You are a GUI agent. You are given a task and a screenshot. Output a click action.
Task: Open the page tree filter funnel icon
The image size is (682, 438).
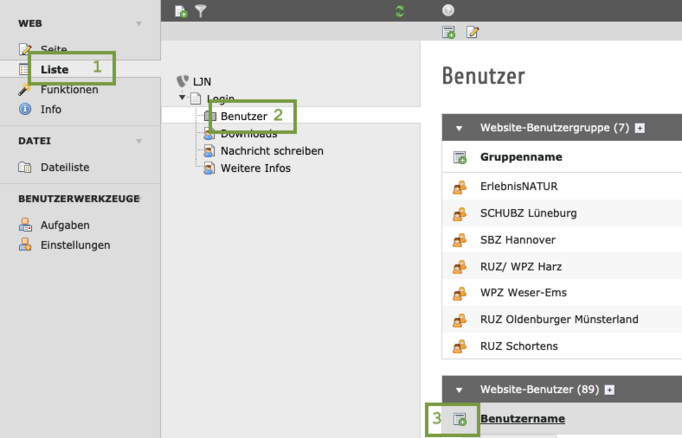click(201, 11)
